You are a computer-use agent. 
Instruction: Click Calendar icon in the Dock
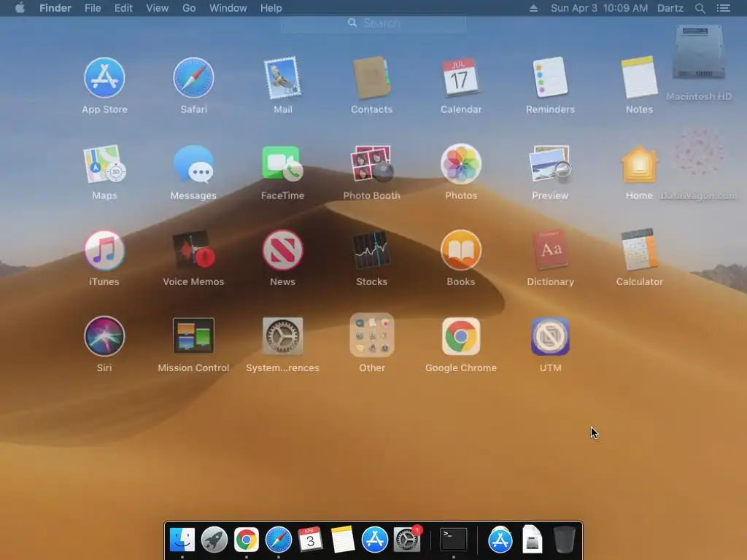pos(310,540)
